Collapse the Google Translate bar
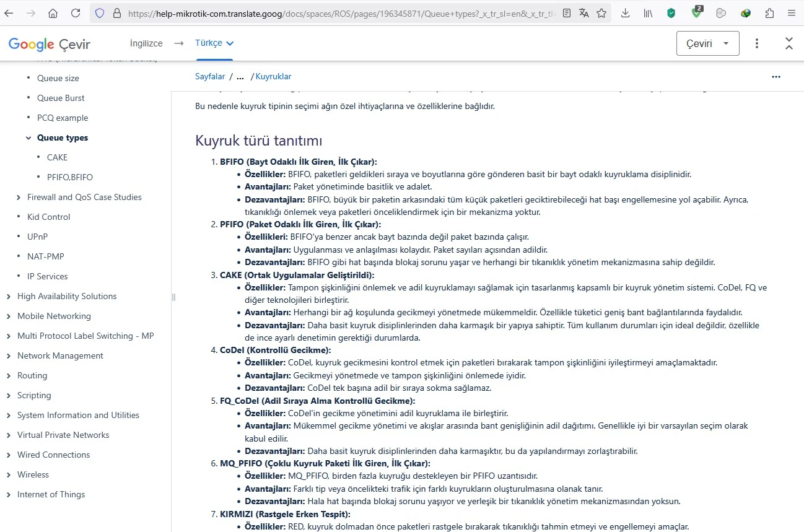This screenshot has width=804, height=532. 789,43
